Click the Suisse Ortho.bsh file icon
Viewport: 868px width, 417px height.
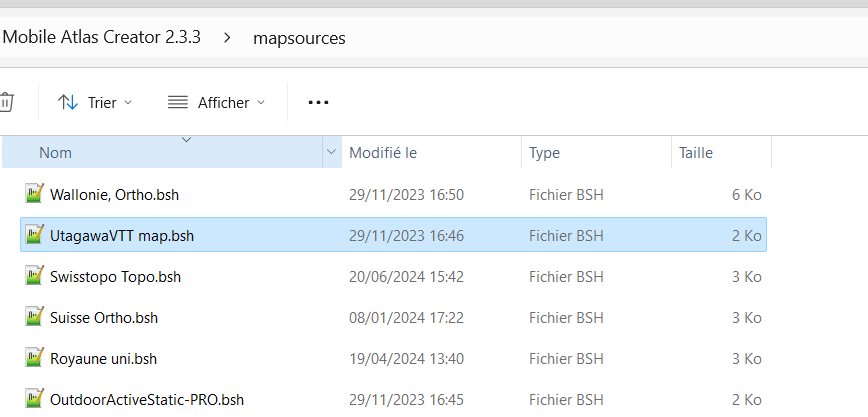click(x=34, y=317)
